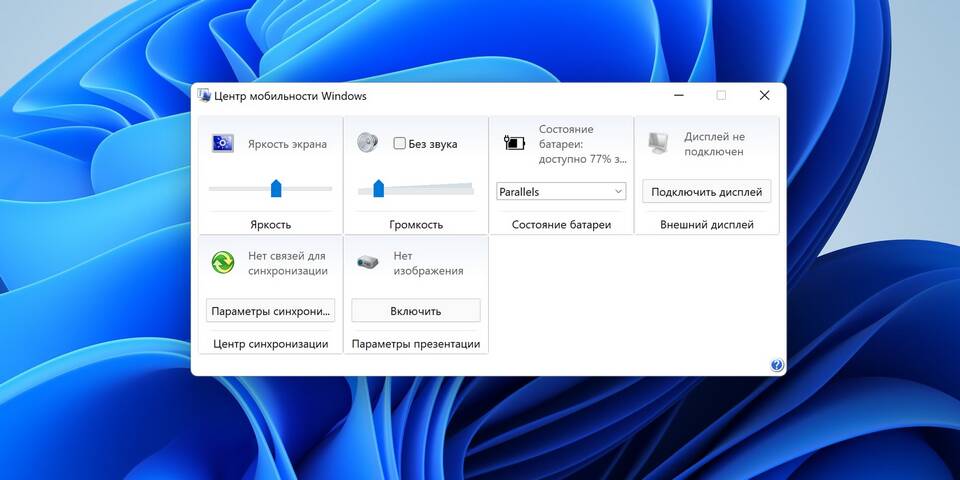Open the Parallels power plan dropdown

561,191
